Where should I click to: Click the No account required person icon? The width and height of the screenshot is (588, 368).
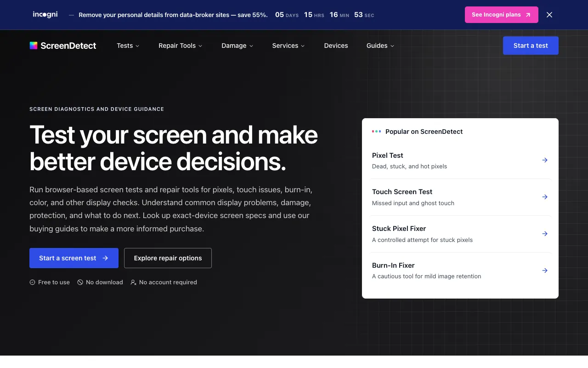[x=134, y=282]
